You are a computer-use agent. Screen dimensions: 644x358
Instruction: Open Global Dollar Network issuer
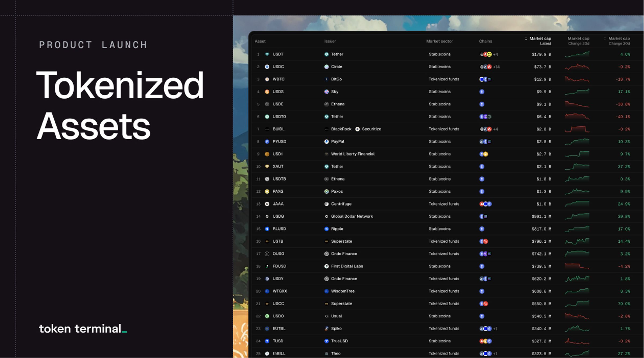tap(352, 216)
